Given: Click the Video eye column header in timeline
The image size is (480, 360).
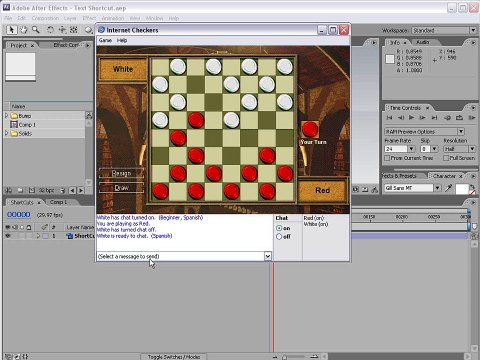Looking at the screenshot, I should 8,227.
